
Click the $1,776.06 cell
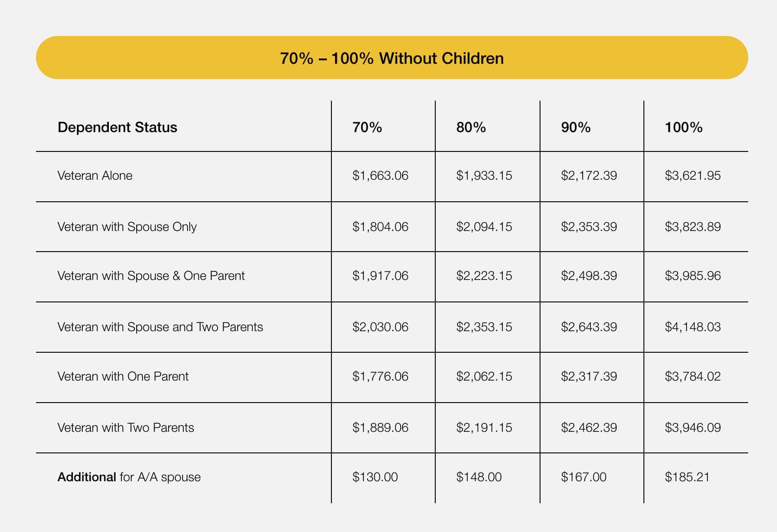380,376
